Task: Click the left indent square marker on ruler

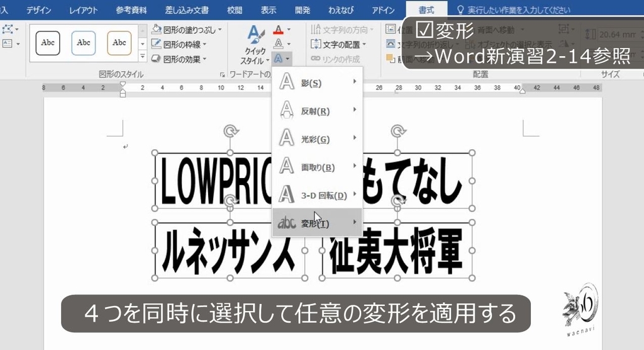Action: coord(123,95)
